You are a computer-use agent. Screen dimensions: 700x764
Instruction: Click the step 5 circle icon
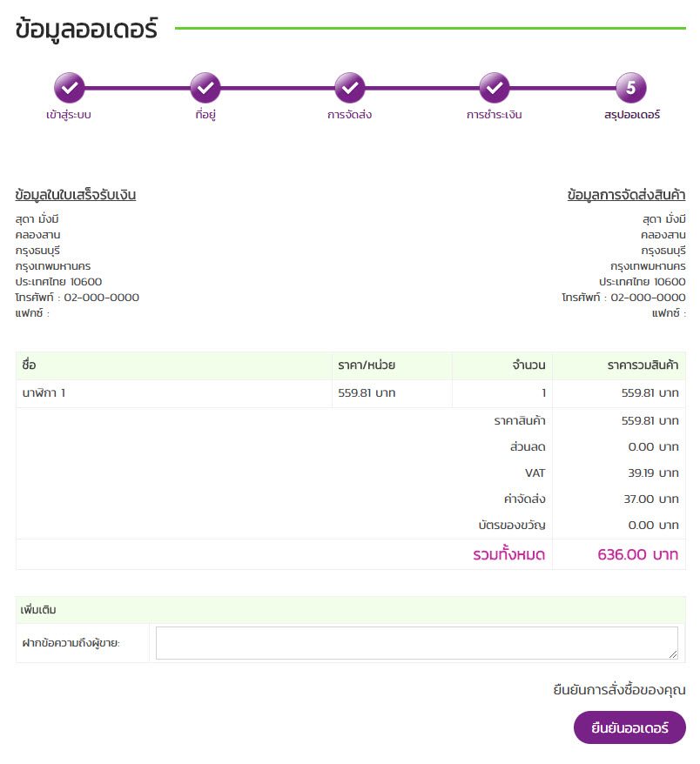pyautogui.click(x=631, y=87)
